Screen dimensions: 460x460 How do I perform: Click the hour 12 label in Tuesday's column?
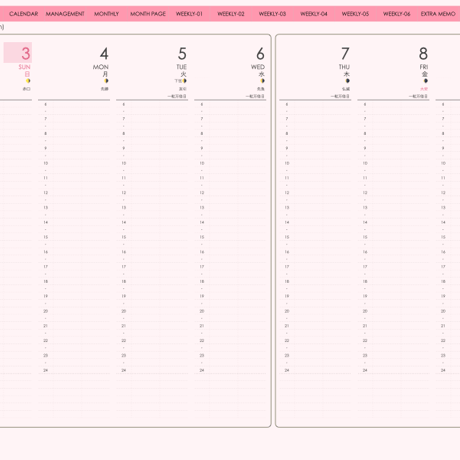(124, 193)
